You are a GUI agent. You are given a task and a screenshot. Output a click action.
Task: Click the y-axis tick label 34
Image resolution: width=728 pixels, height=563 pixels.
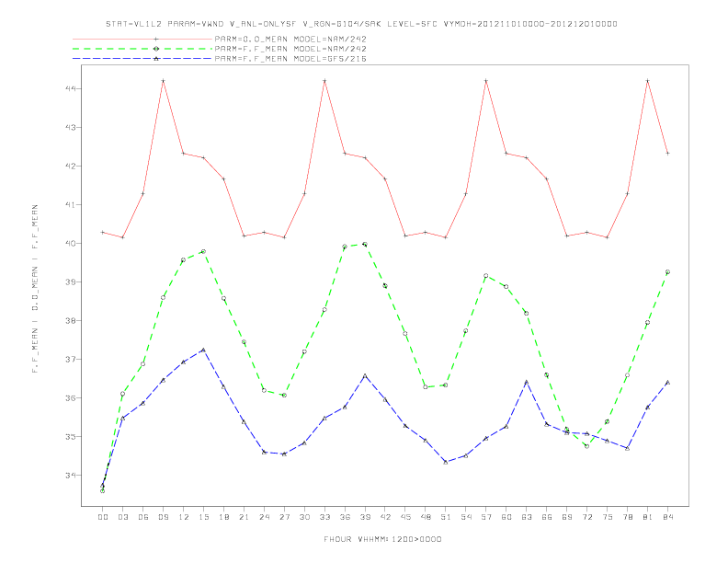point(71,476)
